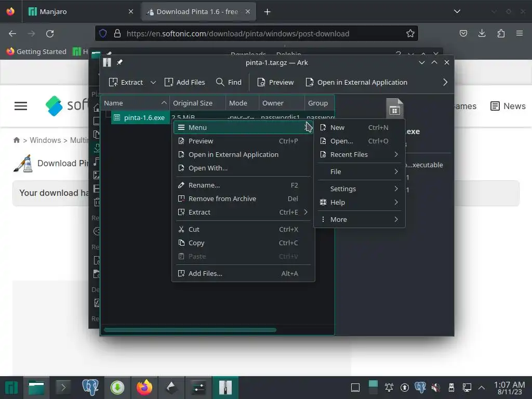Click the notifications bell in system tray
Screen dimensions: 532x399
click(x=389, y=388)
